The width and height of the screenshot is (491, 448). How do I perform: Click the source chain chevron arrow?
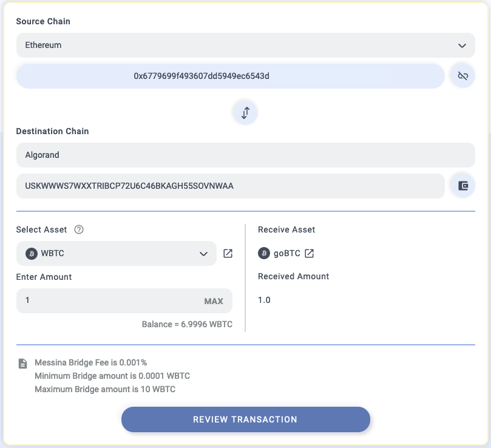click(x=462, y=46)
